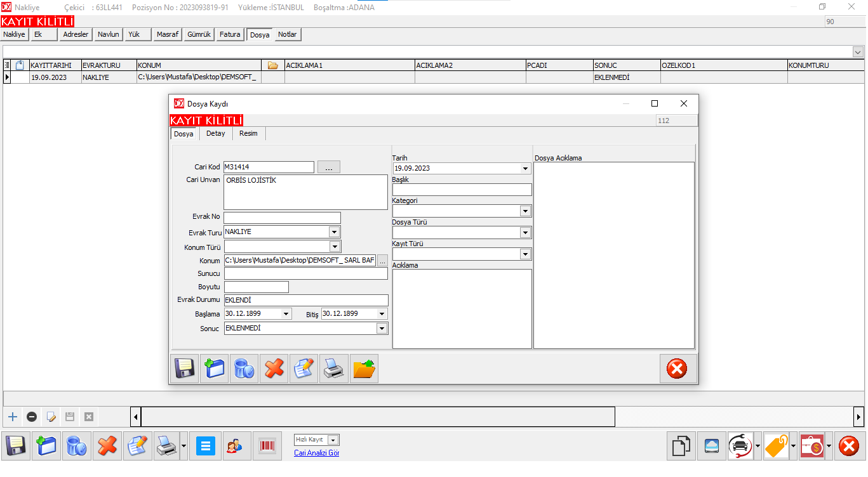Click the Başlık input field

pyautogui.click(x=462, y=190)
